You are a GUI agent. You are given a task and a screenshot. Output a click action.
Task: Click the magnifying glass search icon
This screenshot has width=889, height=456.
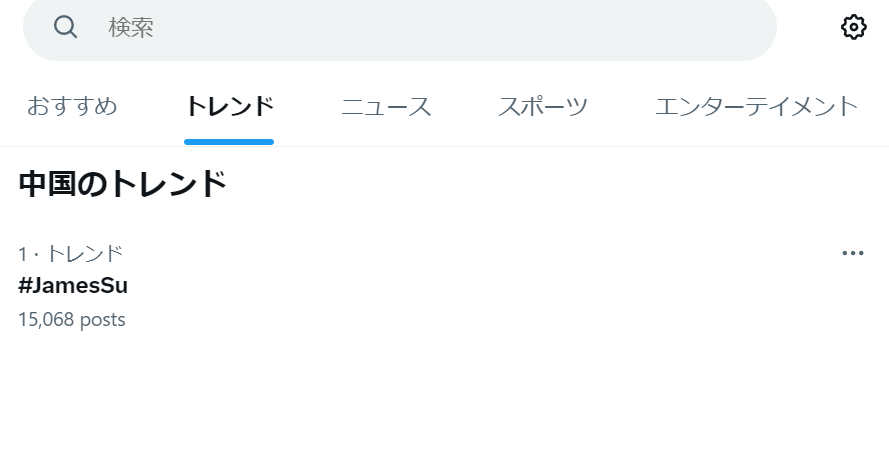[x=65, y=27]
